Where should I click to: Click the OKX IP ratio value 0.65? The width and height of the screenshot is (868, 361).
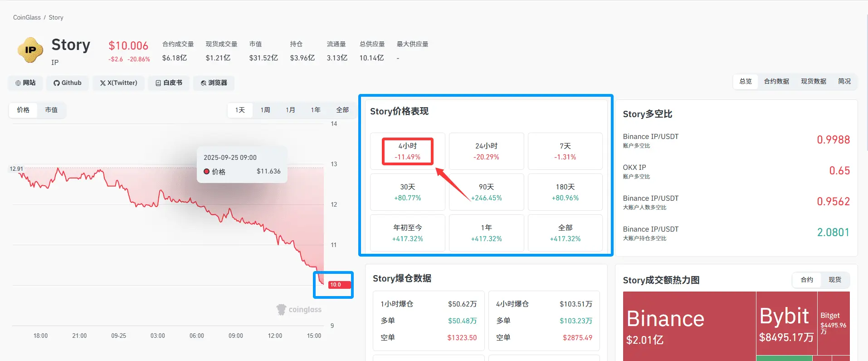coord(839,171)
